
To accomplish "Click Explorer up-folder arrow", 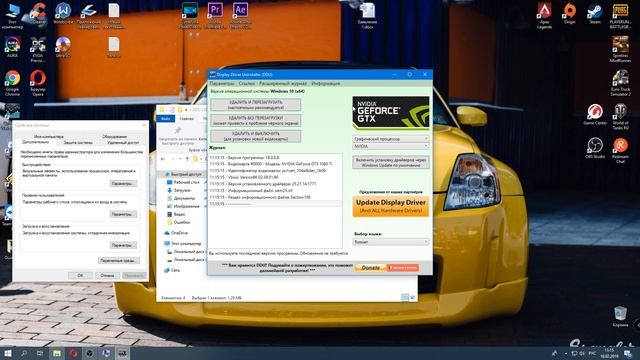I will tap(187, 158).
